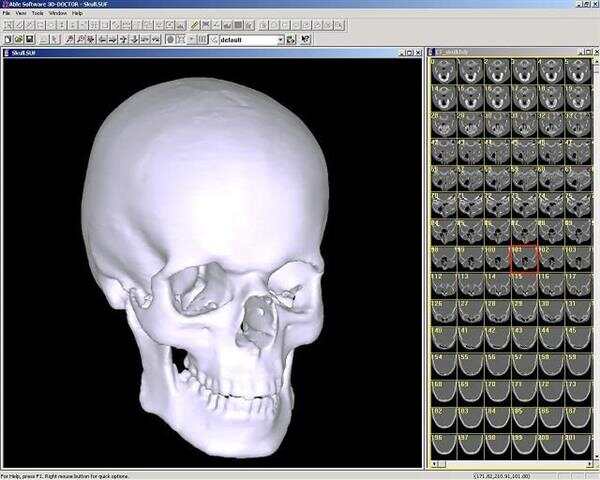The width and height of the screenshot is (600, 480).
Task: Select slice 201 thumbnail in montage
Action: [578, 447]
